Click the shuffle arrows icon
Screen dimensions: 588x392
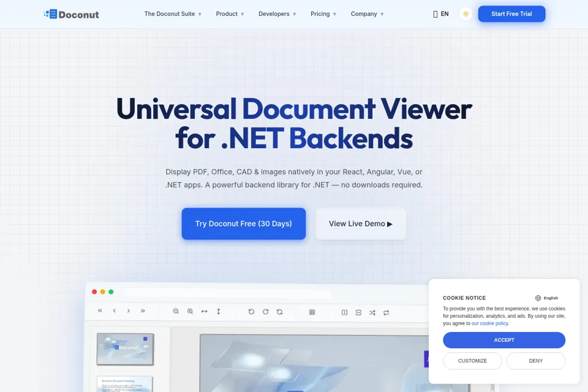coord(372,312)
